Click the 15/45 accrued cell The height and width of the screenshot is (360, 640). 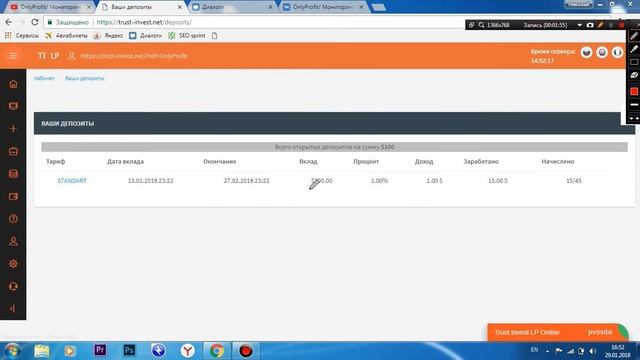573,180
